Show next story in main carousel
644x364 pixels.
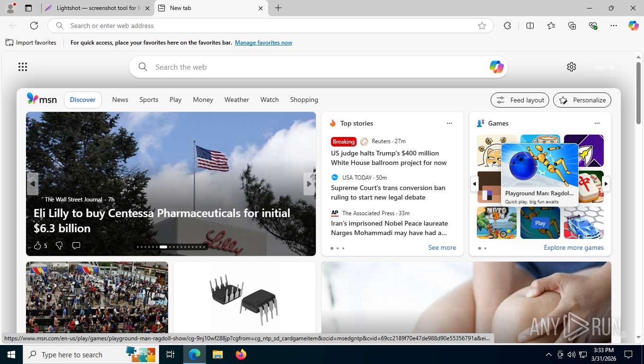click(309, 183)
